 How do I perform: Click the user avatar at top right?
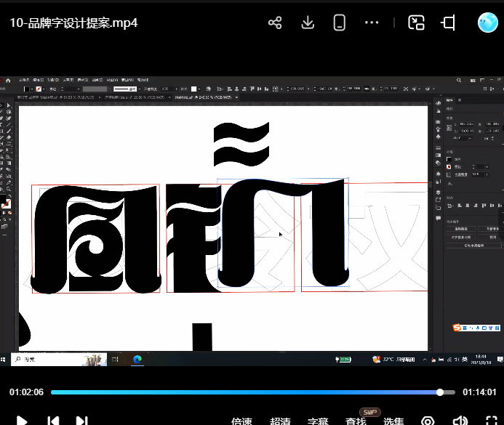pos(487,23)
